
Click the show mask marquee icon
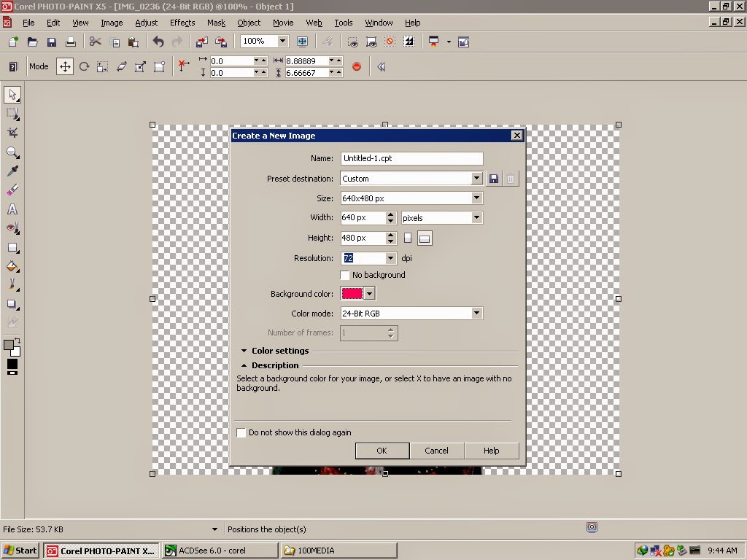coord(353,42)
